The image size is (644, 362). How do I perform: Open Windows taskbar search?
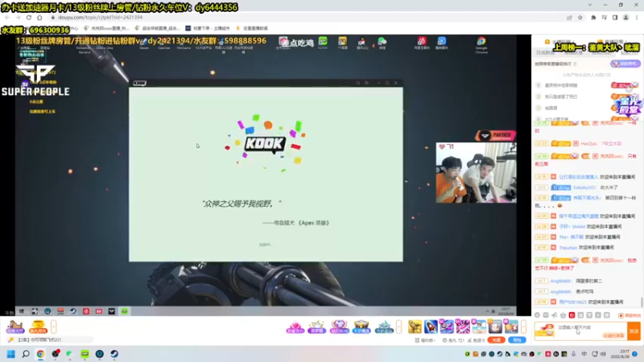pos(26,354)
